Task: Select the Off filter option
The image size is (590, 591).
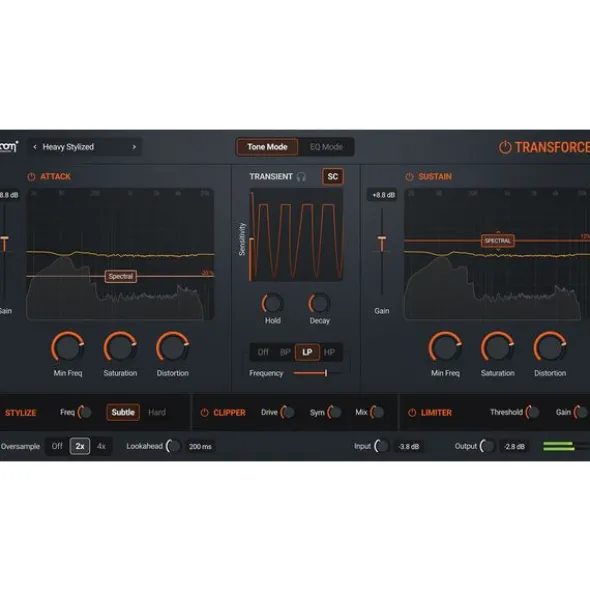Action: pos(263,352)
